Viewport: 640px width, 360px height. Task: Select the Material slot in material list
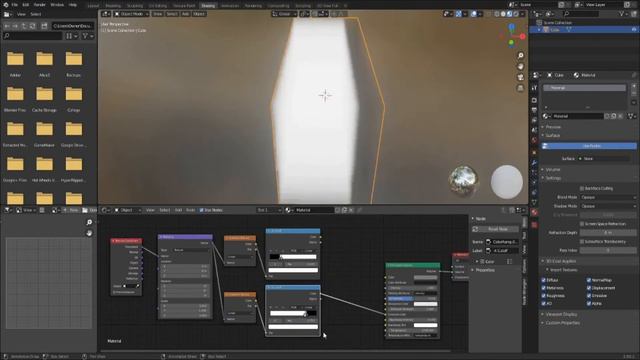[x=584, y=88]
